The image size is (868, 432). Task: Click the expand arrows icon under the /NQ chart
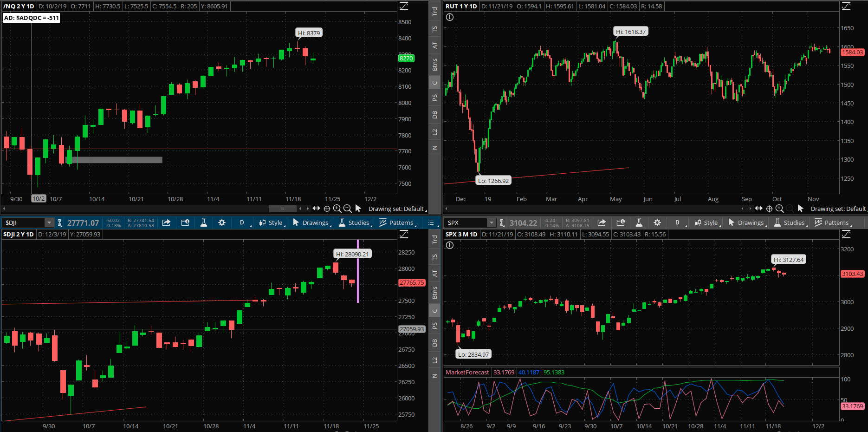pos(317,209)
